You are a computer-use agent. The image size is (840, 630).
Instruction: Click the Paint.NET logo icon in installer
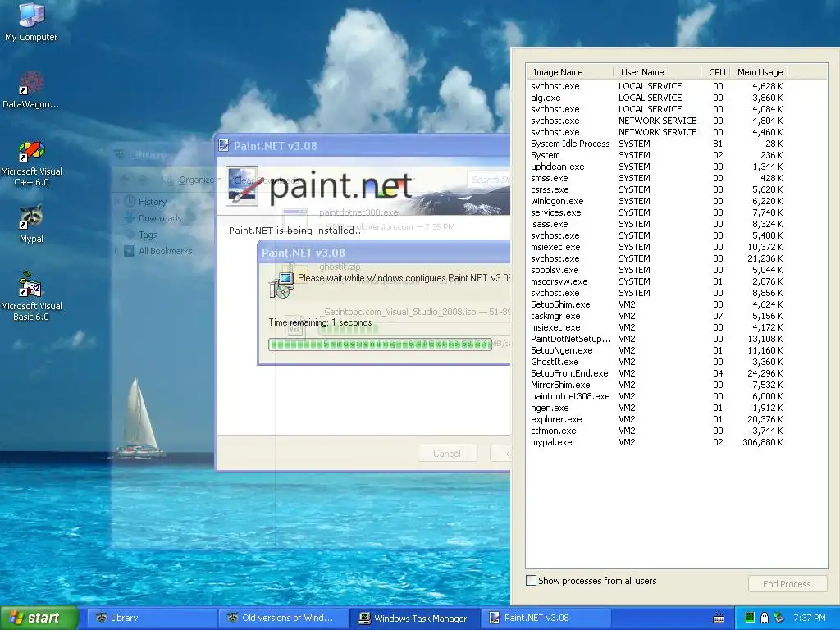click(x=242, y=186)
